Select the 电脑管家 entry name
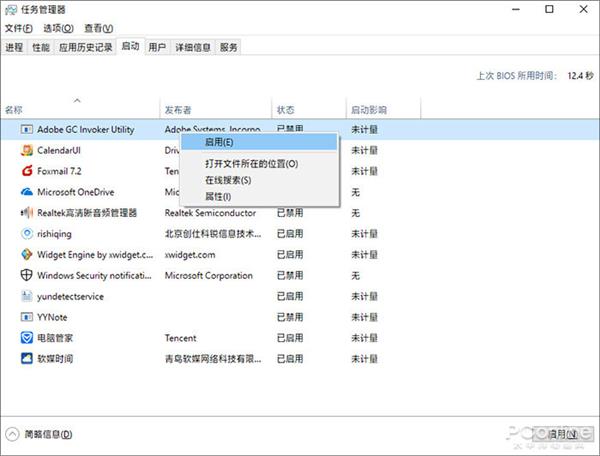Image resolution: width=600 pixels, height=456 pixels. pos(55,338)
